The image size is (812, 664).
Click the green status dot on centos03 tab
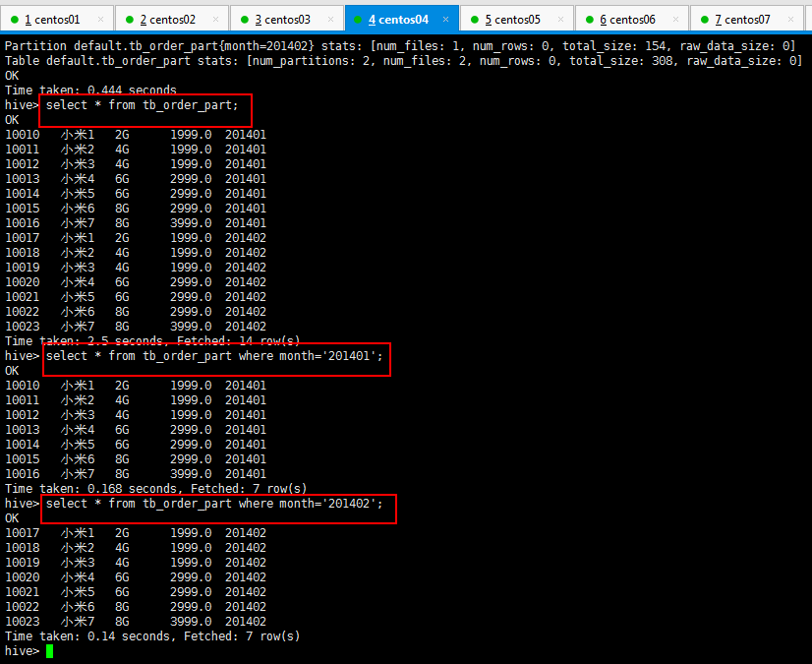pyautogui.click(x=245, y=20)
